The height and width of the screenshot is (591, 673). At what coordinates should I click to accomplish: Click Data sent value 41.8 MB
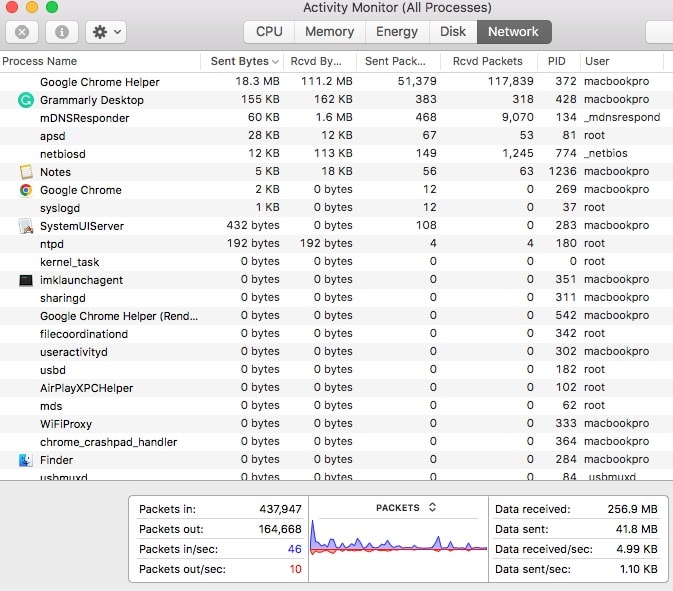637,529
